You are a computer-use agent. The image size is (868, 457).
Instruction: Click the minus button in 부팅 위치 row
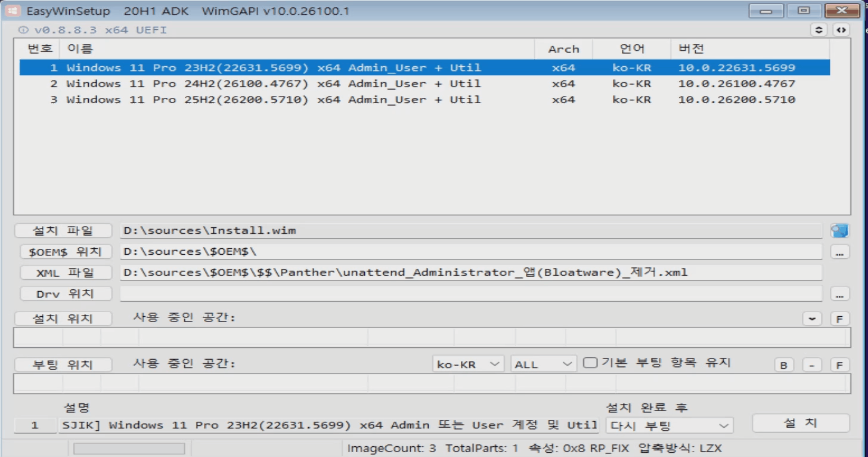point(812,365)
